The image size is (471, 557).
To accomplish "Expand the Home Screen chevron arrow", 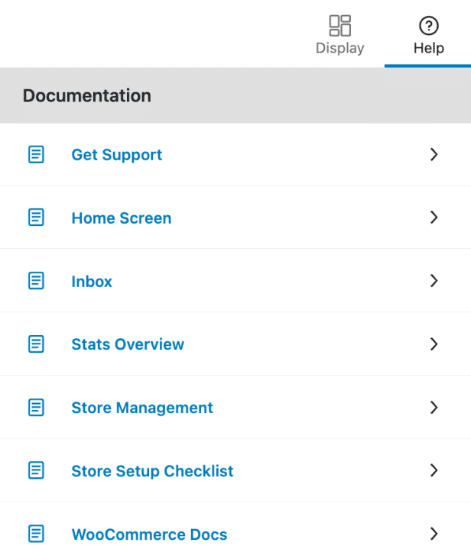I will pyautogui.click(x=434, y=217).
